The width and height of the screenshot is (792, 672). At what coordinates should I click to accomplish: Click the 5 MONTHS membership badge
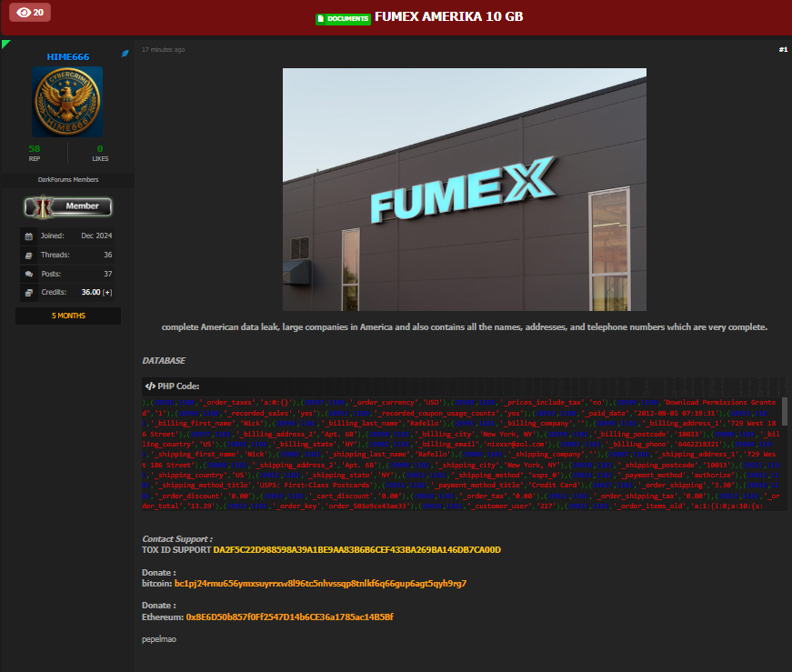(x=67, y=316)
